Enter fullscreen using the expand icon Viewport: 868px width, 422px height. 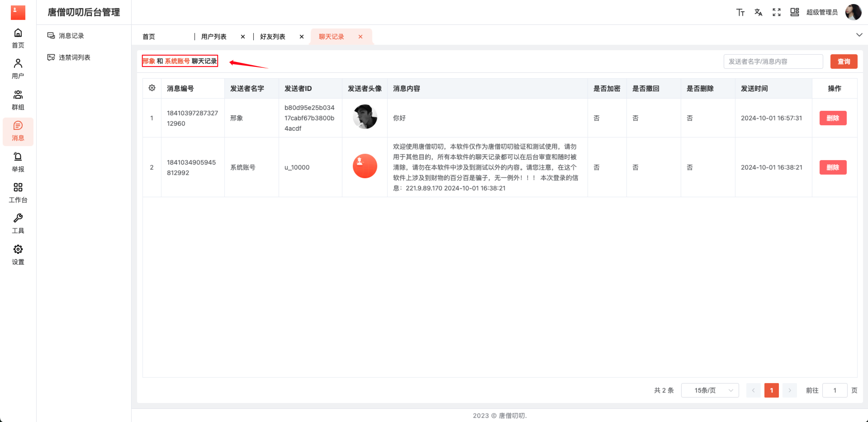click(x=776, y=12)
